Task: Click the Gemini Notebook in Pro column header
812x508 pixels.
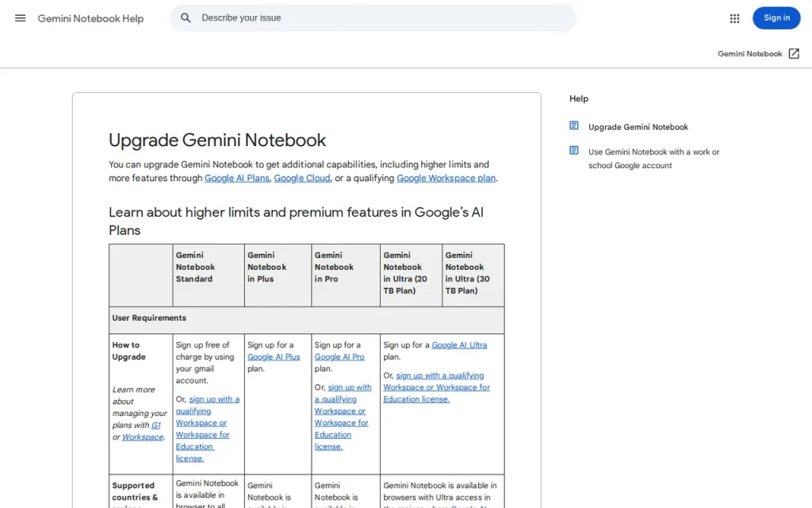Action: pos(346,275)
